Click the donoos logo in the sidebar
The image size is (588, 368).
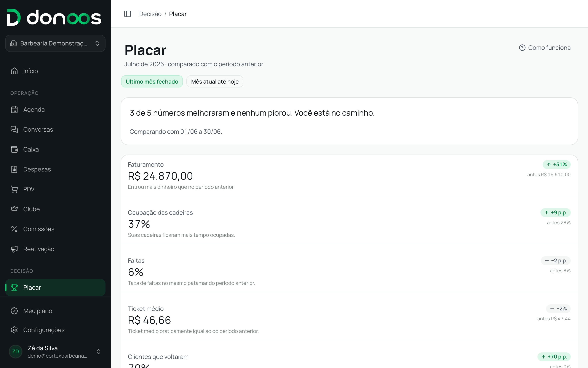tap(54, 17)
